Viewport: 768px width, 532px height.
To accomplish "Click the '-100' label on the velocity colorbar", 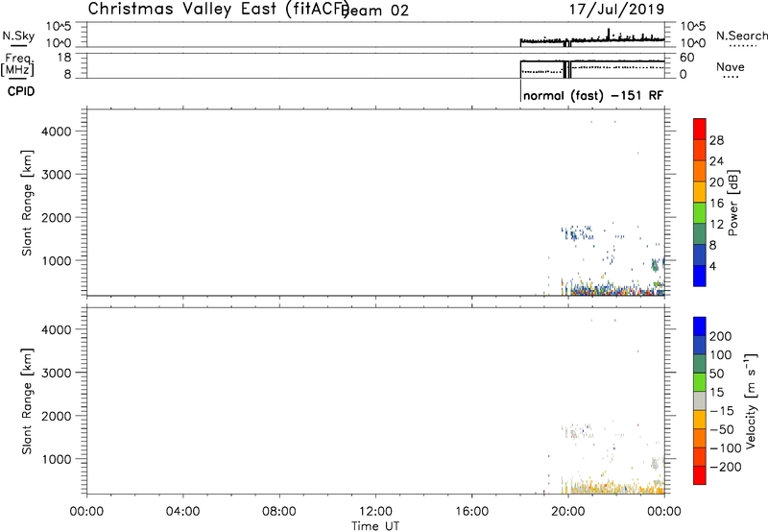I will [726, 448].
